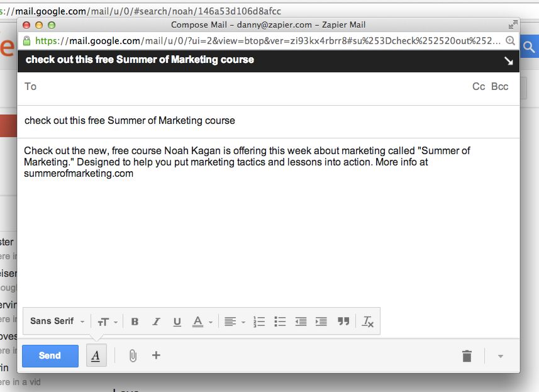539x392 pixels.
Task: Open the text color picker
Action: pyautogui.click(x=202, y=322)
